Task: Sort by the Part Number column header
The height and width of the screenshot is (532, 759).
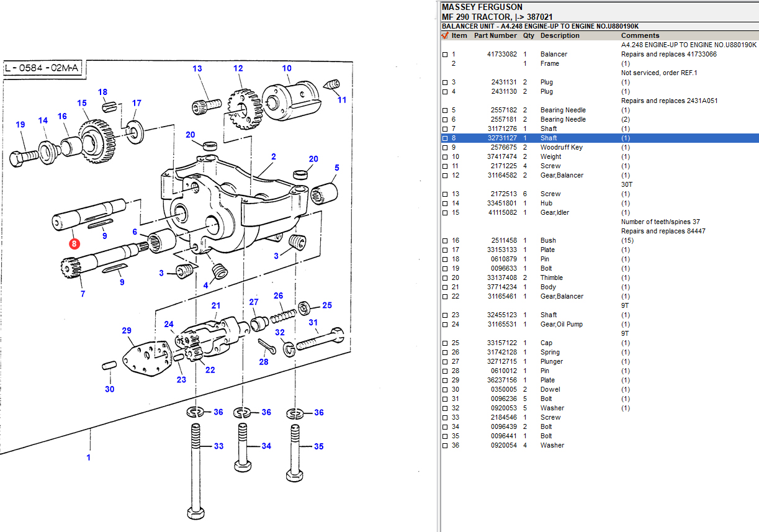Action: (x=495, y=36)
